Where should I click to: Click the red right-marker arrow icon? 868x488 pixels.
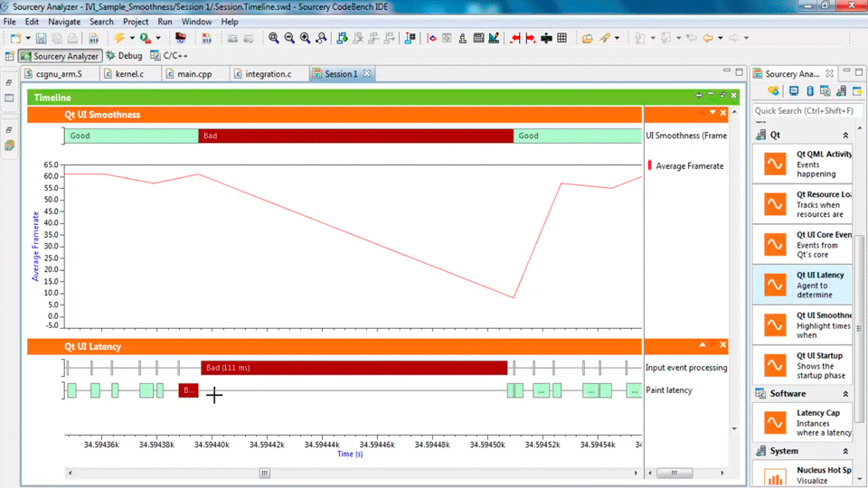531,38
